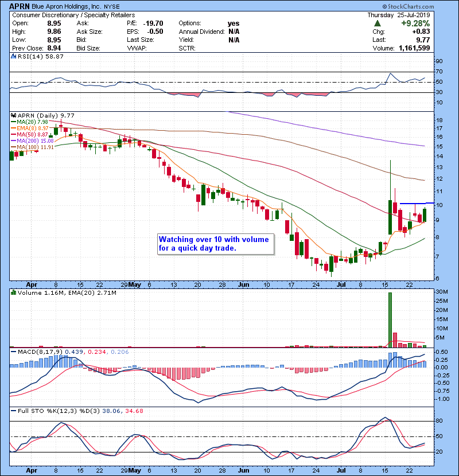Select Consumer Discretionary / Specialty Retailers sector text
Image resolution: width=459 pixels, height=476 pixels.
click(73, 15)
